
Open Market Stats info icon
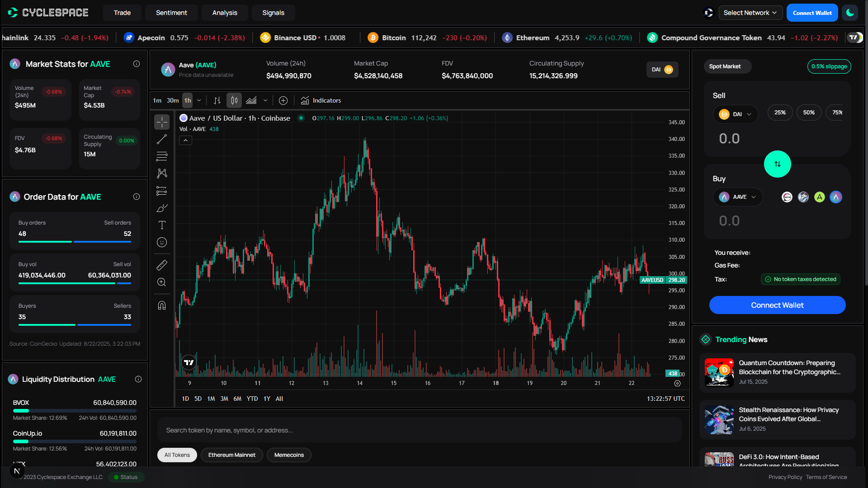[x=137, y=64]
